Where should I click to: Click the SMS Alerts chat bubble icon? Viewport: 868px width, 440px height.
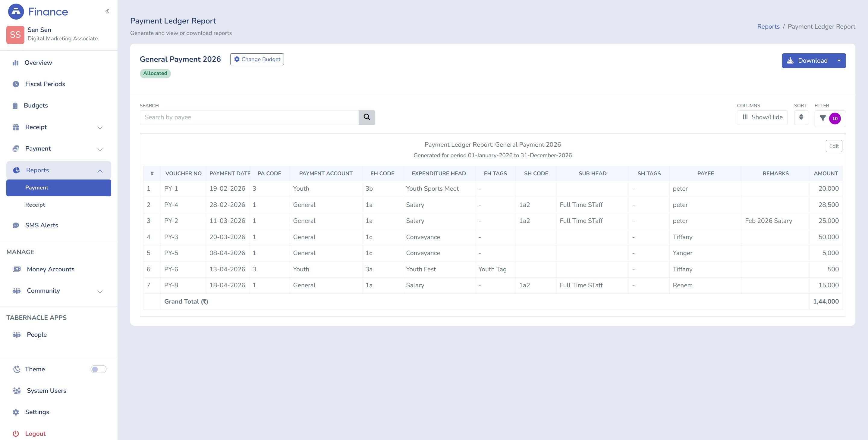[x=16, y=225]
